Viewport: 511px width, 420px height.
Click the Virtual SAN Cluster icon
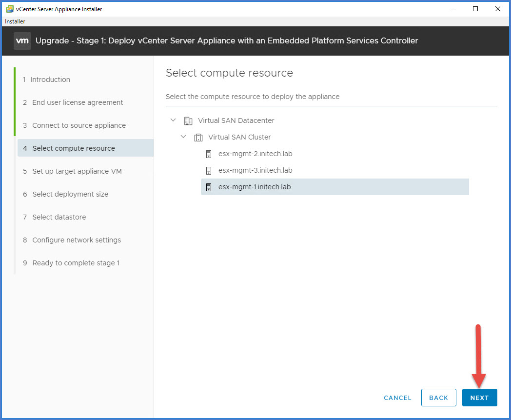coord(198,138)
